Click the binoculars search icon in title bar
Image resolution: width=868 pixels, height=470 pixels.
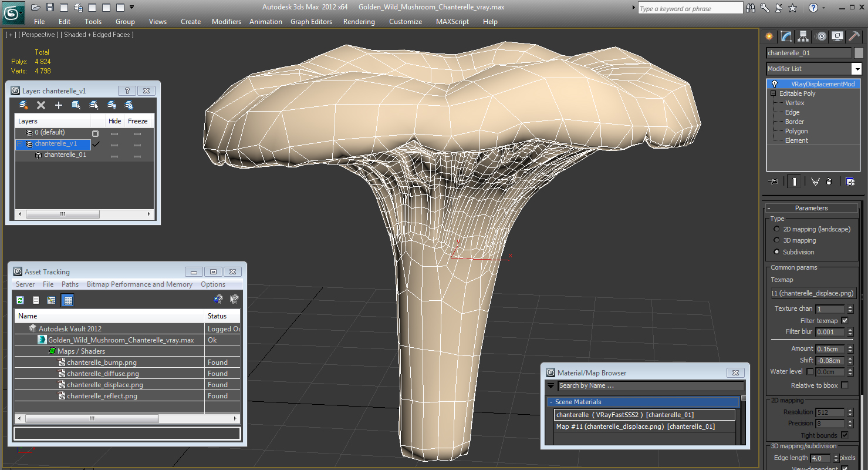752,8
